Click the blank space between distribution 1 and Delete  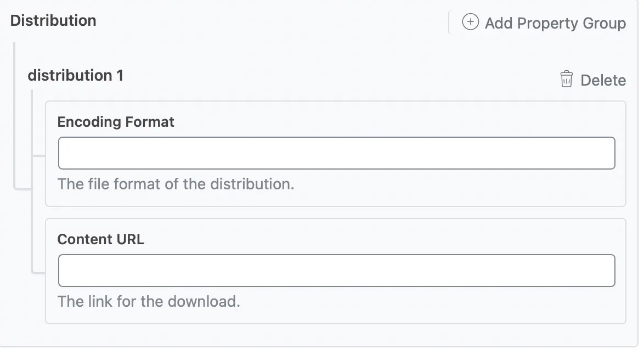point(329,77)
